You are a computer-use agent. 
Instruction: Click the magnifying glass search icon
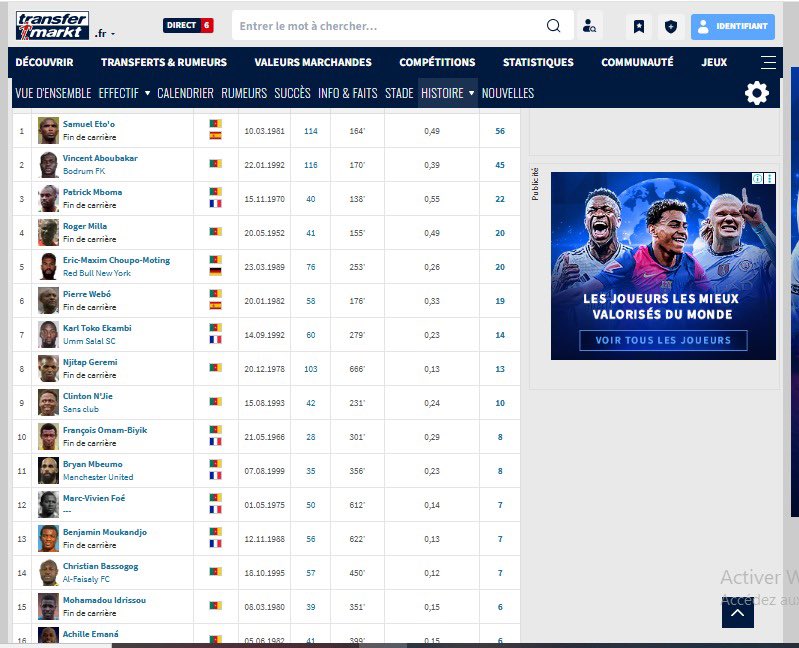pyautogui.click(x=553, y=25)
